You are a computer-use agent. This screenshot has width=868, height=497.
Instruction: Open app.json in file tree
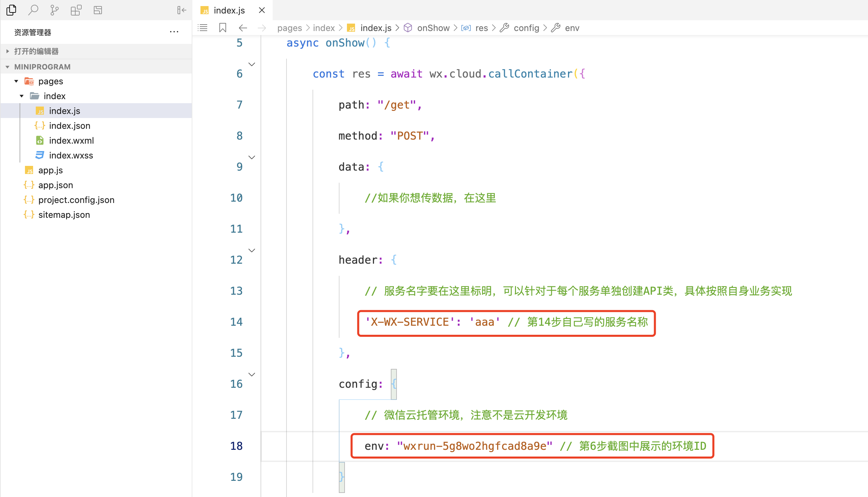click(x=55, y=185)
